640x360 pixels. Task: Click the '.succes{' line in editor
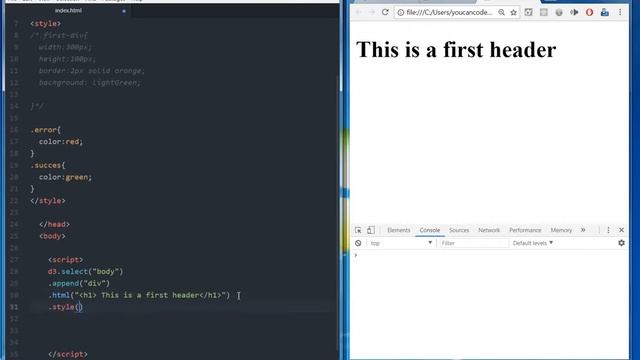(48, 165)
